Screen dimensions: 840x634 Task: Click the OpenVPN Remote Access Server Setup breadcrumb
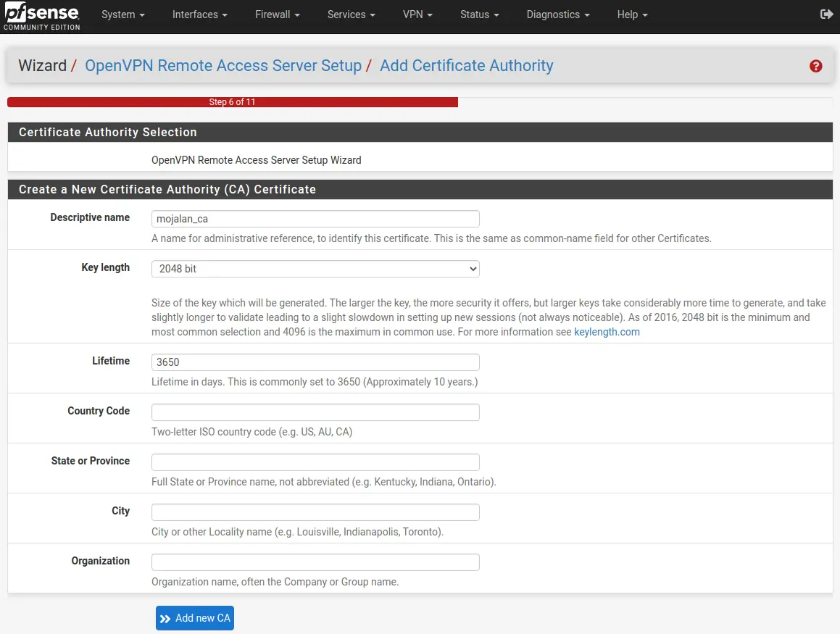pos(223,65)
